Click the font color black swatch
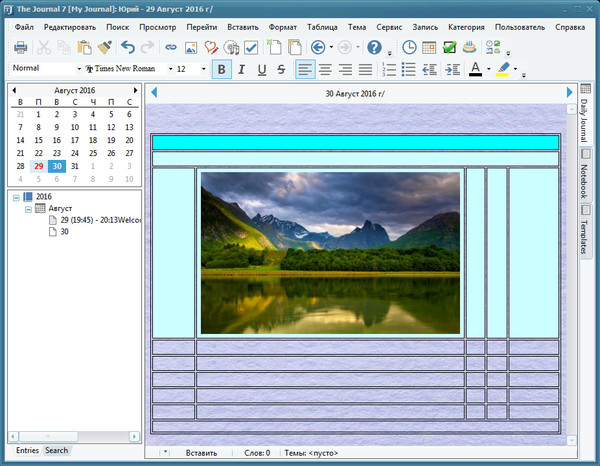 (475, 69)
